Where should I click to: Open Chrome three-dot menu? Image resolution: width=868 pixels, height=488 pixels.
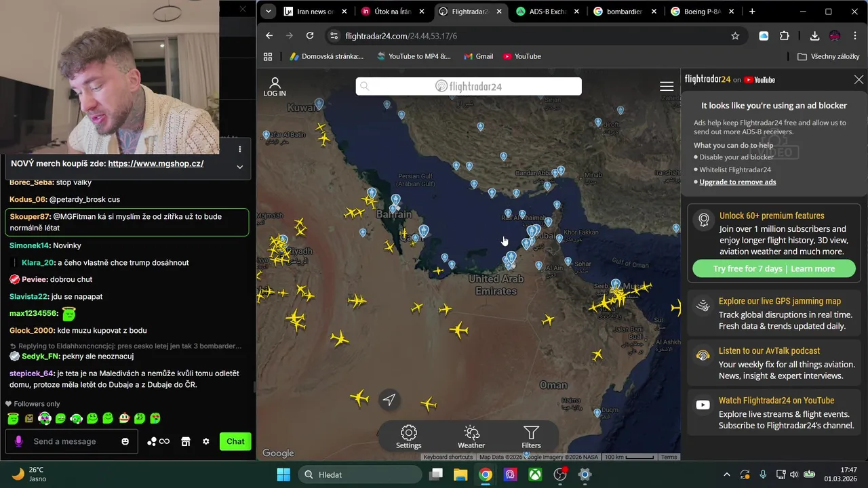click(x=856, y=36)
